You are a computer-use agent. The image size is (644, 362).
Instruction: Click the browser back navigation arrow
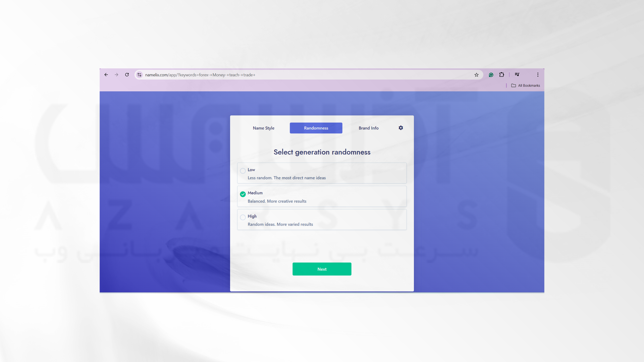[106, 74]
